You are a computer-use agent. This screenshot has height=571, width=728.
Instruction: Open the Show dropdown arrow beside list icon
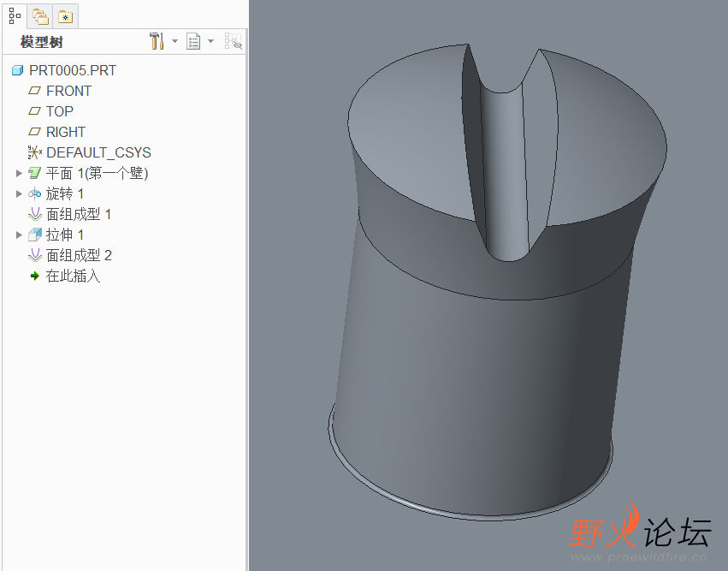point(210,41)
